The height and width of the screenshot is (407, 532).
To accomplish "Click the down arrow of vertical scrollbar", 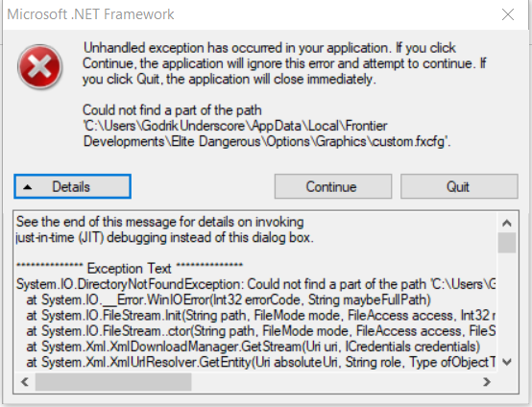I will click(507, 362).
